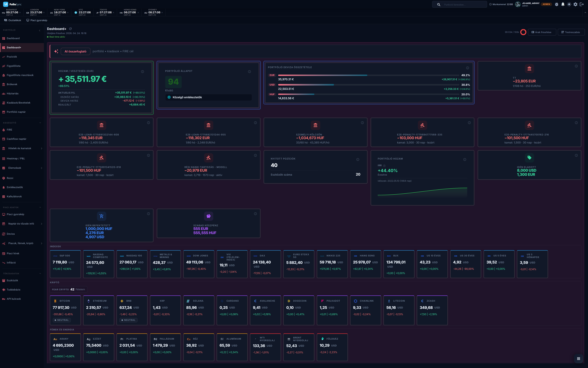Screen dimensions: 588x368
Task: Open the S&P 500 index card
Action: (x=65, y=264)
